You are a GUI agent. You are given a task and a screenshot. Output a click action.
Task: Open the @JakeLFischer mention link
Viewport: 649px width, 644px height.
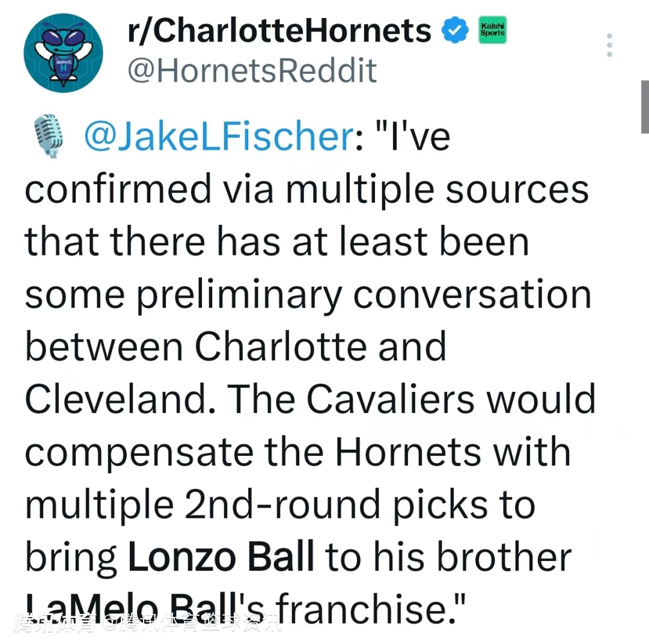tap(218, 136)
